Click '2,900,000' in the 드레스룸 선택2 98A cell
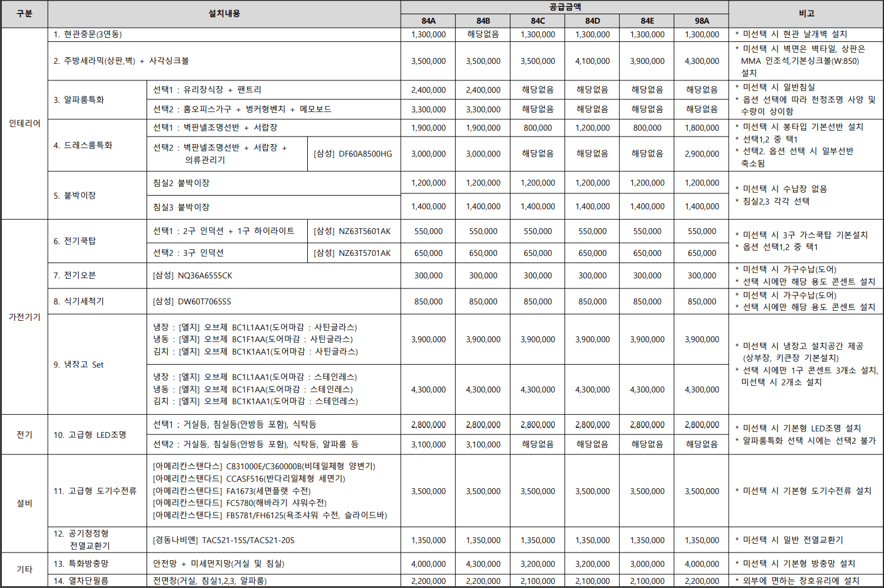Screen dimensions: 884x588 [x=701, y=154]
